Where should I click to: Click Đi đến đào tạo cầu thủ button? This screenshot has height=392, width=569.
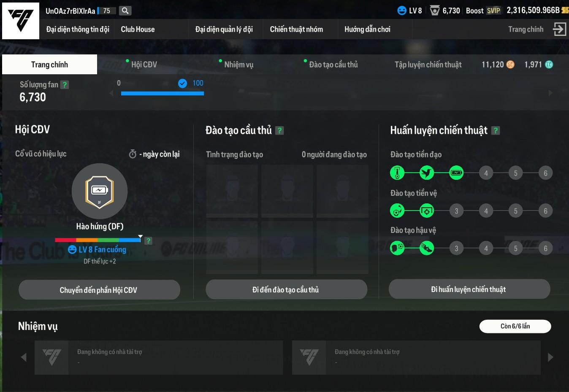pyautogui.click(x=286, y=289)
